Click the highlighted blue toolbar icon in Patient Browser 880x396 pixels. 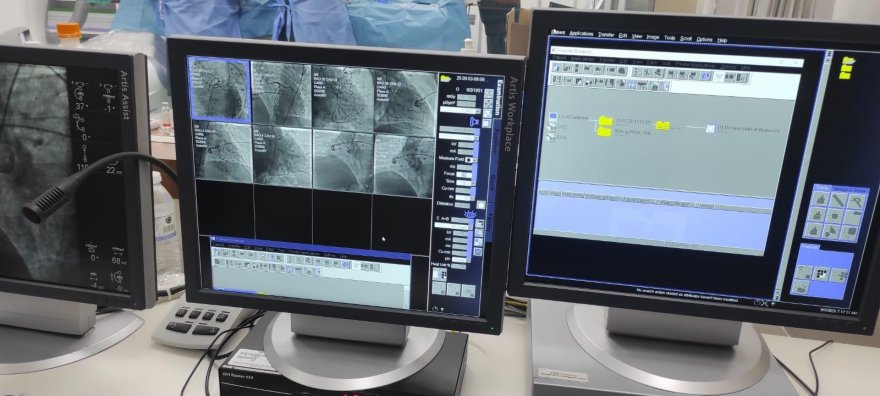click(705, 76)
